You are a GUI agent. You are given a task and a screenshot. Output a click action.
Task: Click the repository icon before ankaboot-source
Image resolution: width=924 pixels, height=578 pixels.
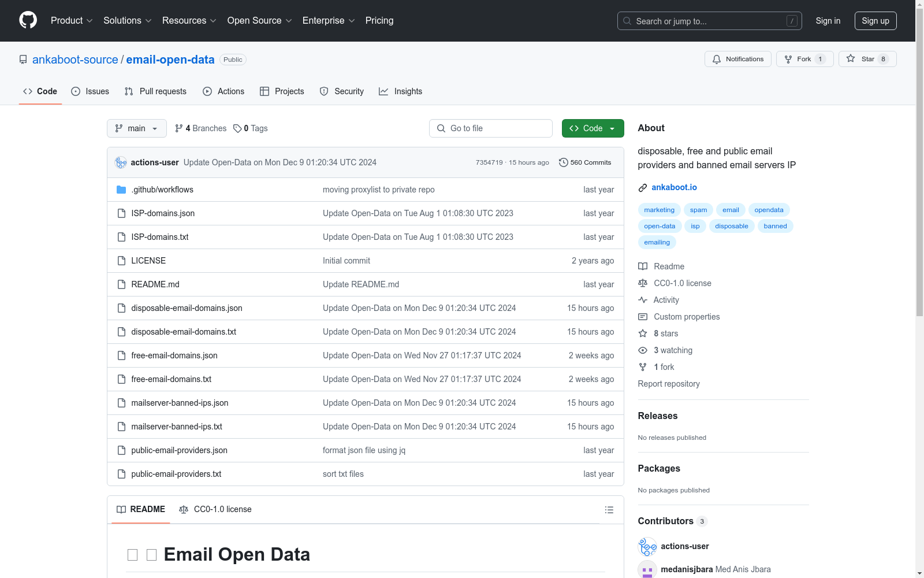pos(23,60)
